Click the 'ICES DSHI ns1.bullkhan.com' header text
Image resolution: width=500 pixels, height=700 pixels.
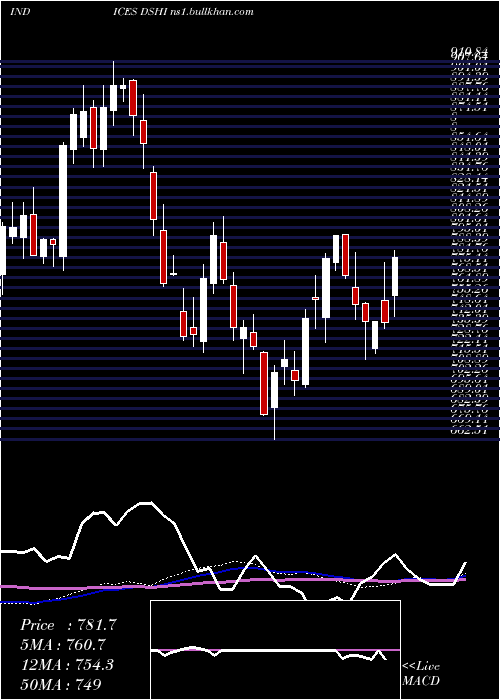point(183,12)
